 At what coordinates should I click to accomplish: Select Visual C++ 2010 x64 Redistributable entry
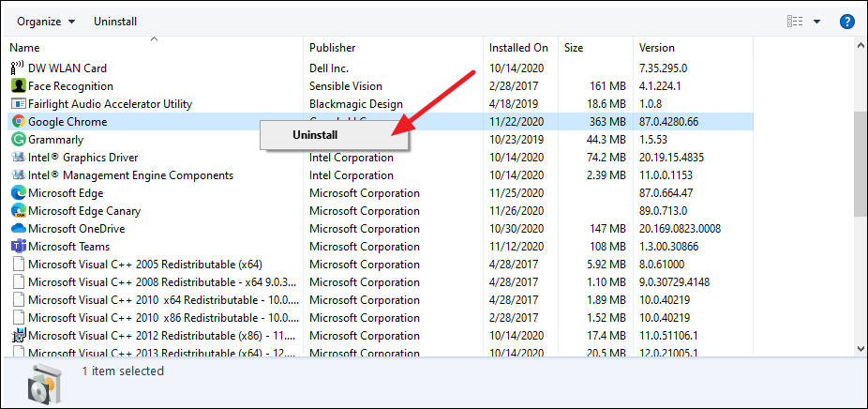click(380, 300)
